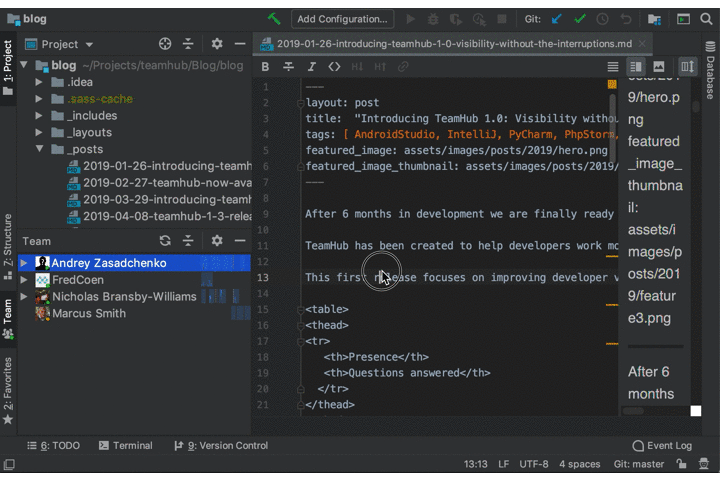Collapse all in the Team panel
Viewport: 720px width, 480px height.
point(188,240)
